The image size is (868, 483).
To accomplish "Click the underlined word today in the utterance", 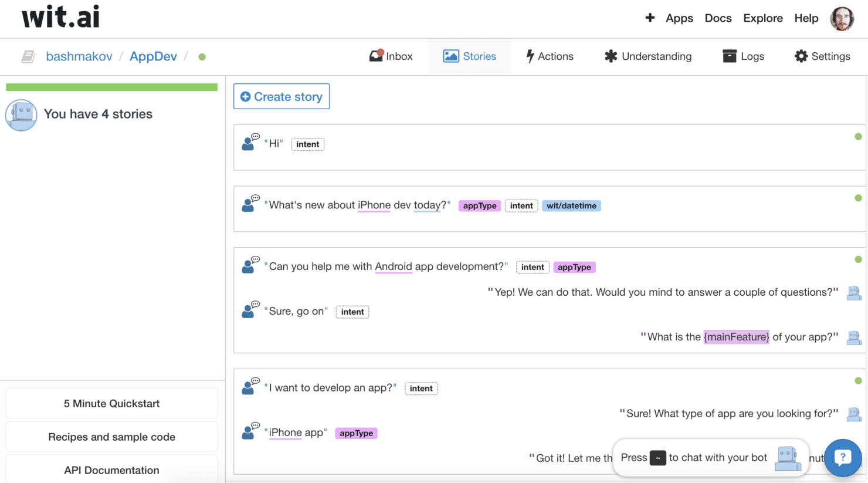I will click(x=427, y=205).
